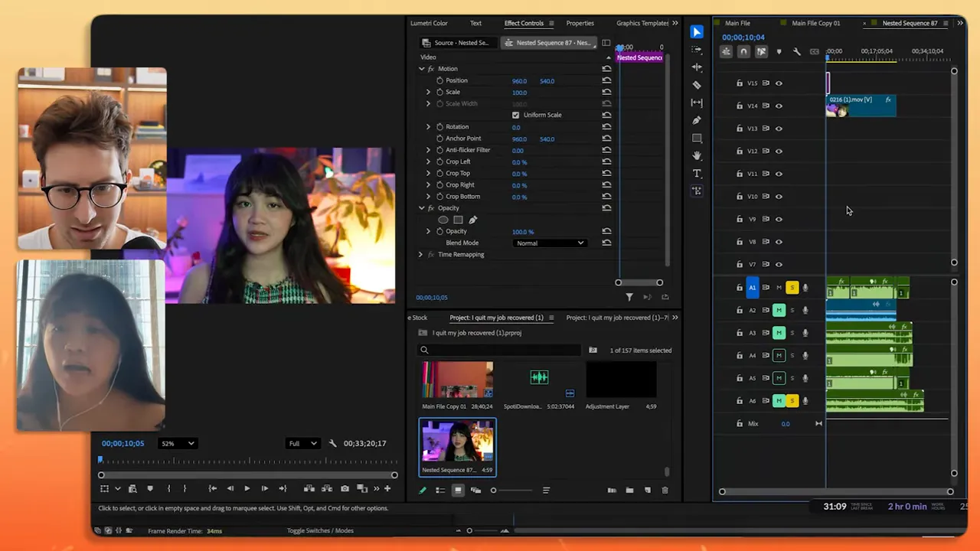Click Toggle Switches / Modes
The height and width of the screenshot is (551, 980).
(x=320, y=530)
